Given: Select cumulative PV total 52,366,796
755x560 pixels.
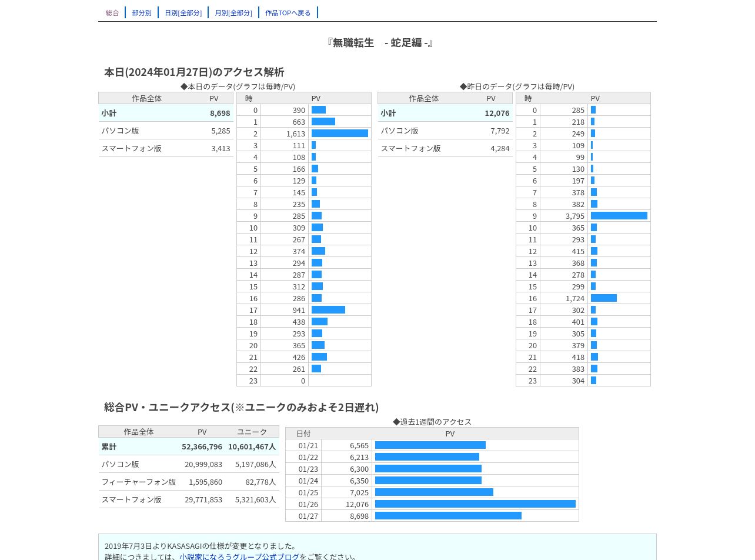Looking at the screenshot, I should [x=202, y=446].
